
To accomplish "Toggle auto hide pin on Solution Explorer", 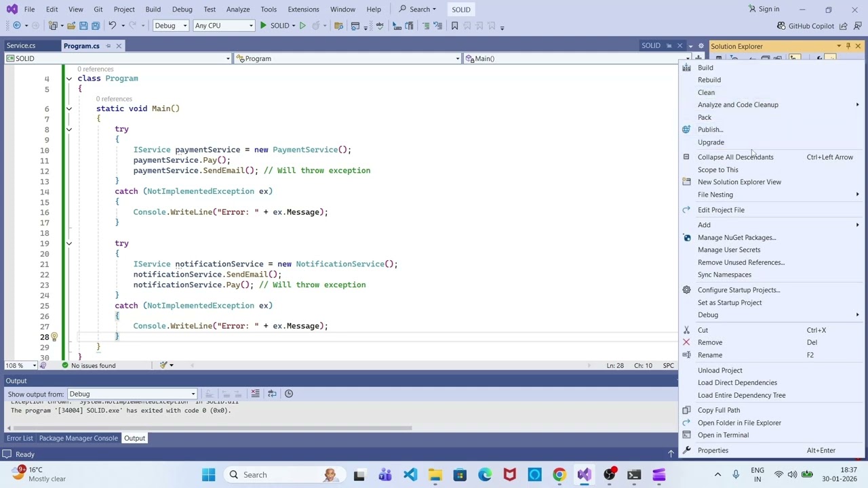I will (848, 46).
